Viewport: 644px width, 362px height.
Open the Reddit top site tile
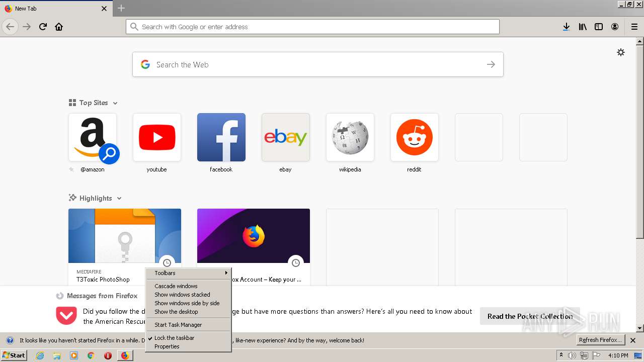(x=415, y=137)
